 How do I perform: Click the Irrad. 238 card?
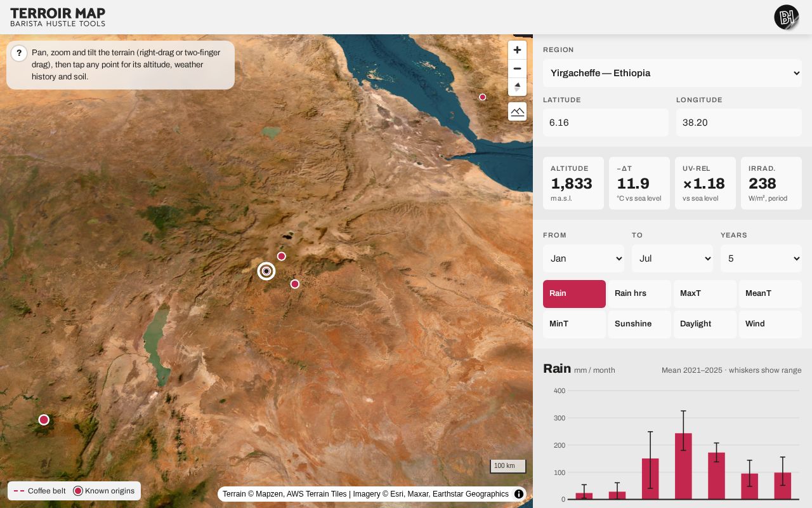tap(771, 183)
